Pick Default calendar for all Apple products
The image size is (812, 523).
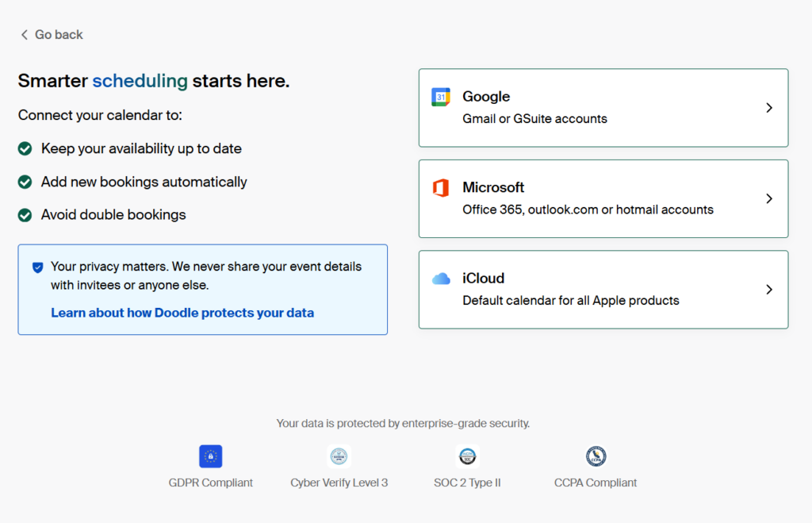pos(570,301)
